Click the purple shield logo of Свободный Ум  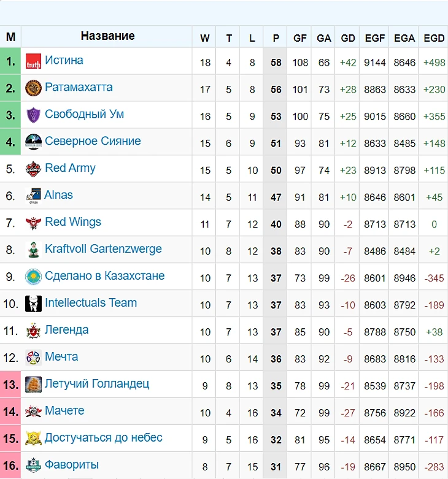point(33,115)
